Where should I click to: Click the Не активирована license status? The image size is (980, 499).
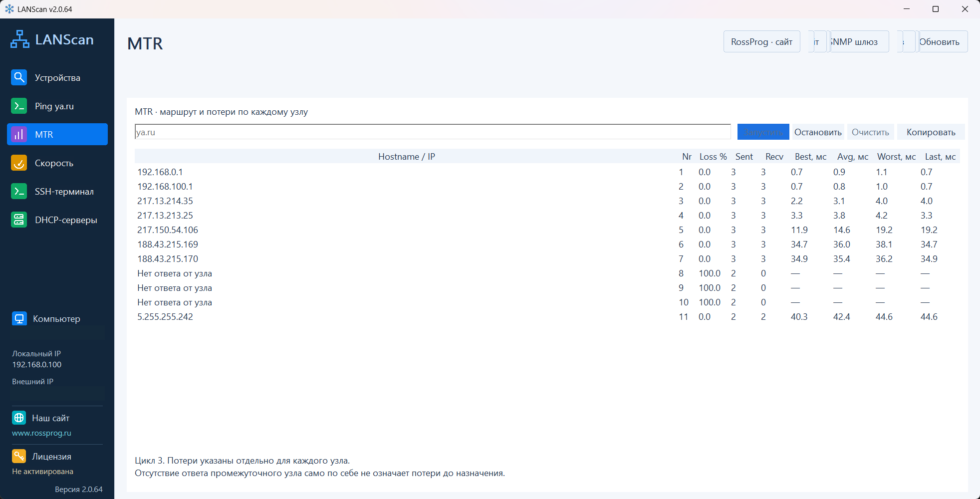click(x=42, y=472)
